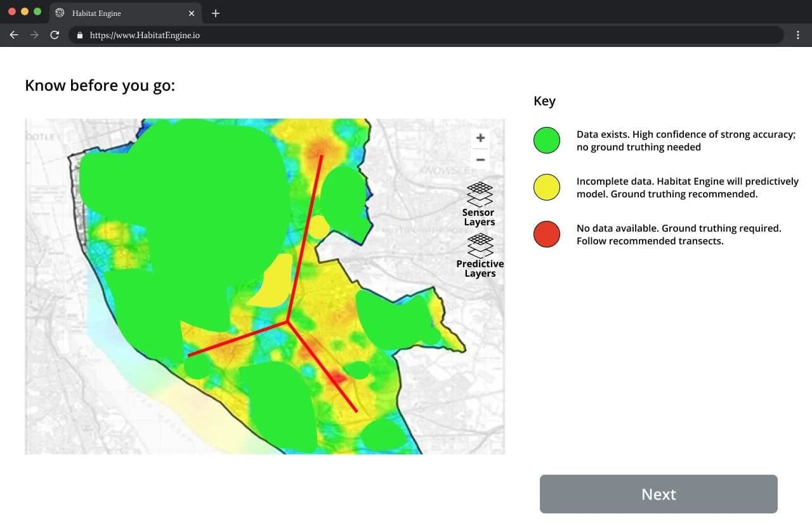Click the red key color circle
812x528 pixels.
547,234
